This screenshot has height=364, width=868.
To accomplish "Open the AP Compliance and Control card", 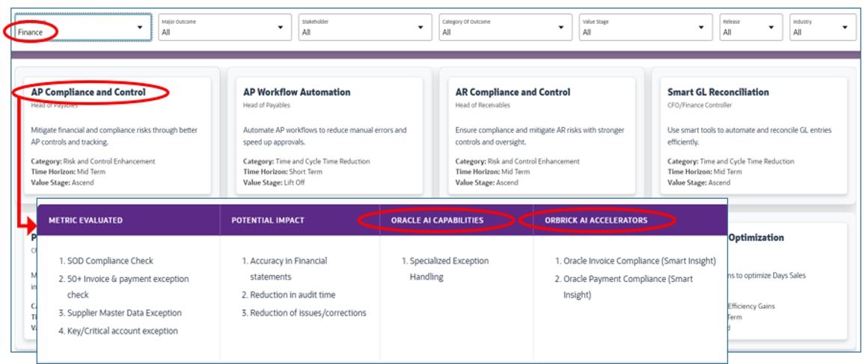I will [118, 135].
